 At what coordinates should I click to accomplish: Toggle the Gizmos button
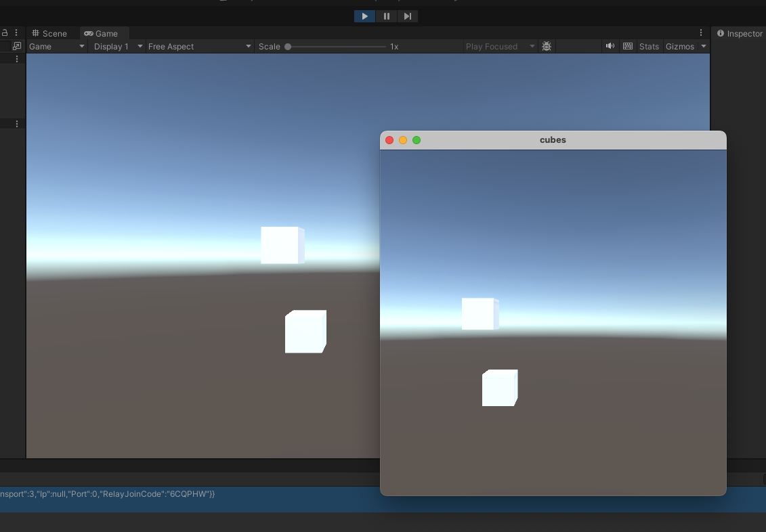pos(680,47)
